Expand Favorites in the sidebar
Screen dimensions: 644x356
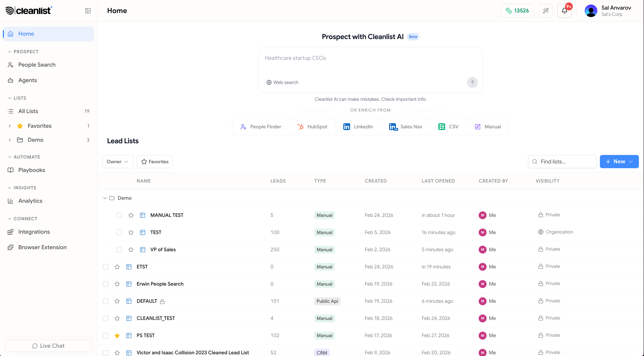click(x=9, y=126)
